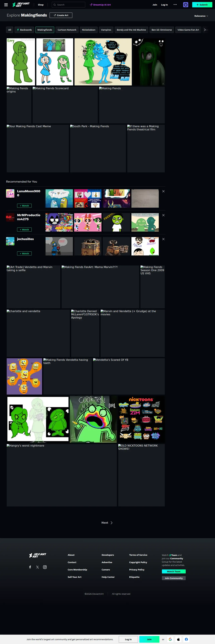Open the hamburger navigation menu

coord(6,5)
